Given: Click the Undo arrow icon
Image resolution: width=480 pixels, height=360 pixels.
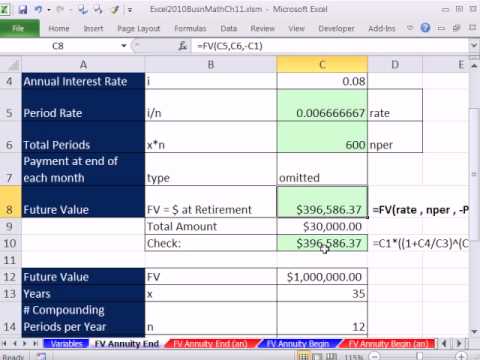Looking at the screenshot, I should tap(38, 9).
